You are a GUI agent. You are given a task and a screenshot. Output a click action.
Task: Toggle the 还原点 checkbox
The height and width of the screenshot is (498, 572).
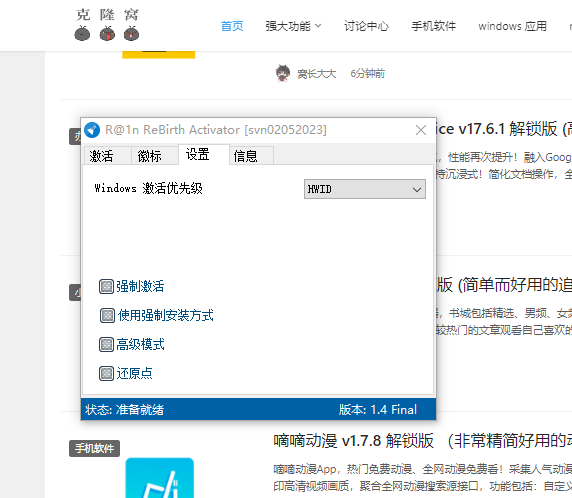point(106,374)
